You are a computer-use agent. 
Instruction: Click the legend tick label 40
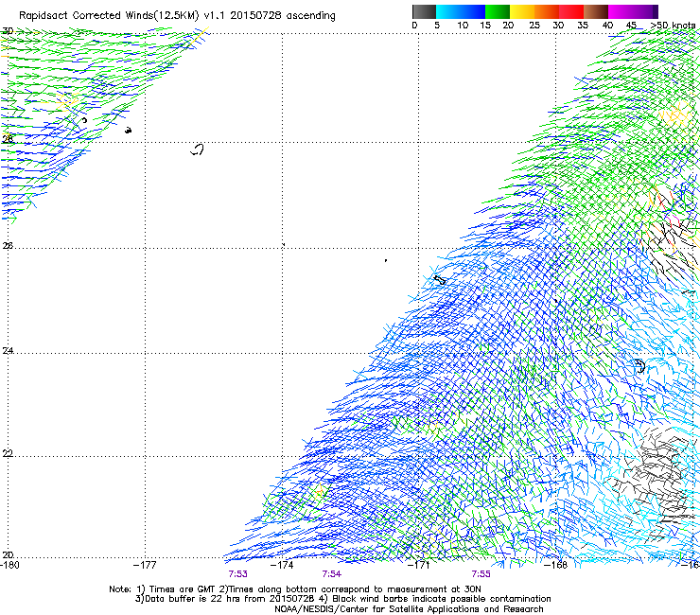(x=607, y=26)
